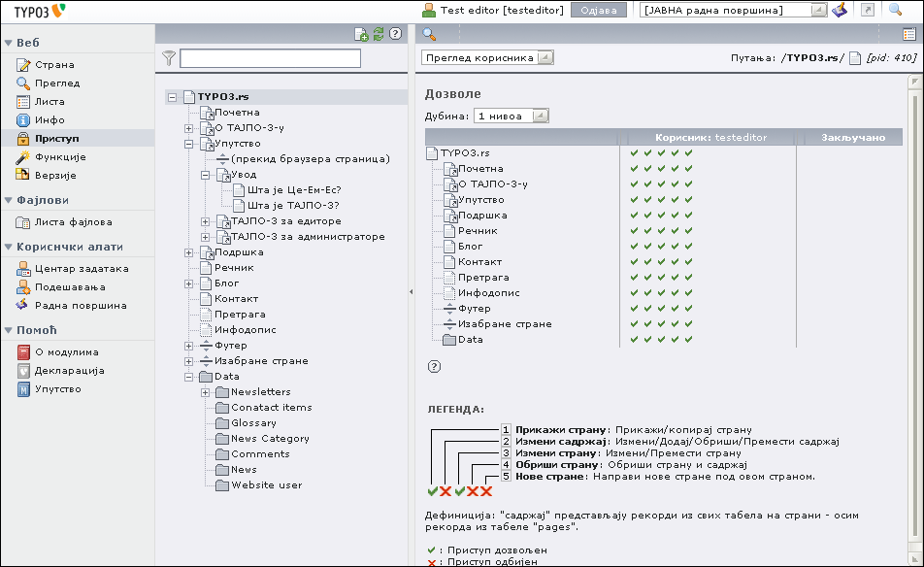The width and height of the screenshot is (924, 567).
Task: Open the Инфо module
Action: click(x=49, y=119)
